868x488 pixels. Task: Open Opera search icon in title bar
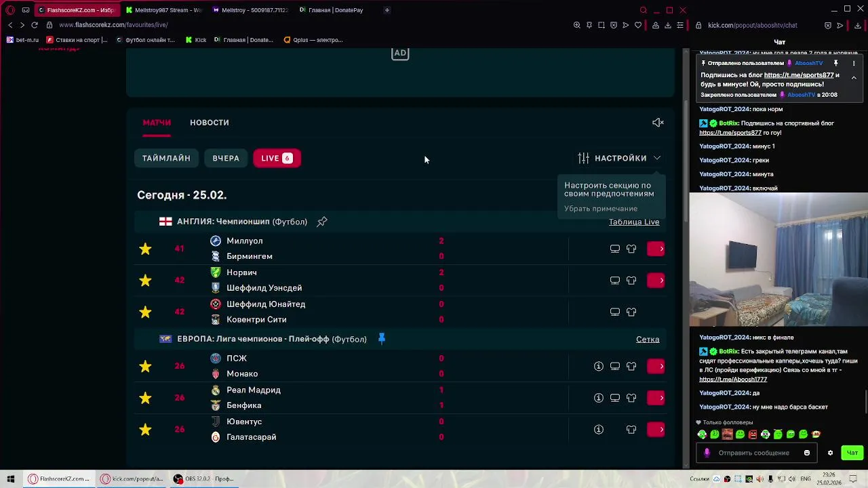[x=644, y=10]
